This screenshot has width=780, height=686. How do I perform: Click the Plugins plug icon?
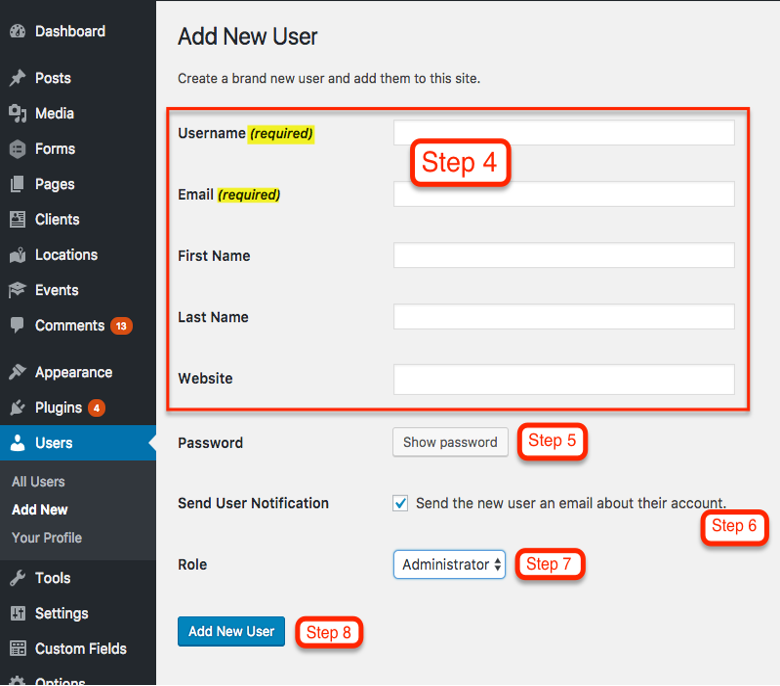click(x=17, y=407)
